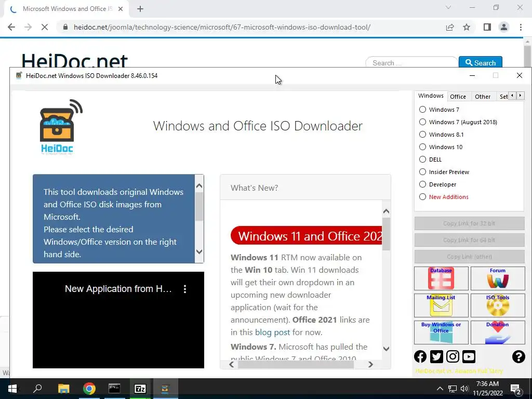Click the help question mark icon
The width and height of the screenshot is (532, 399).
coord(518,356)
